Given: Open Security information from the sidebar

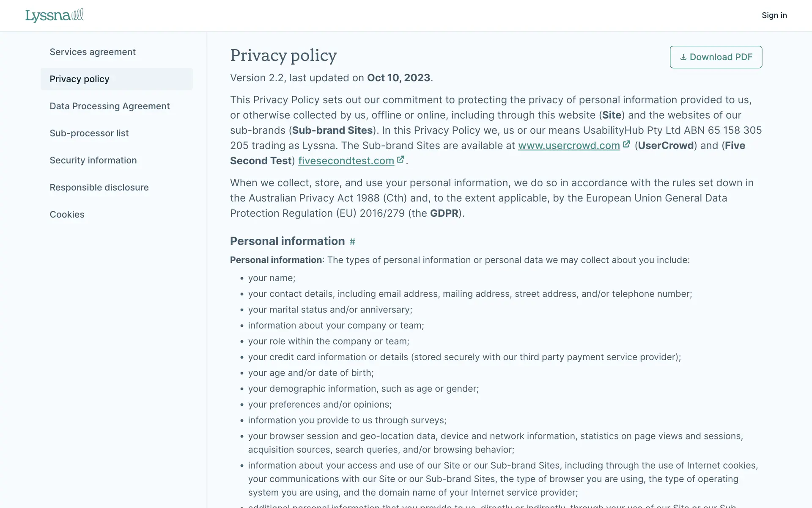Looking at the screenshot, I should pyautogui.click(x=93, y=160).
